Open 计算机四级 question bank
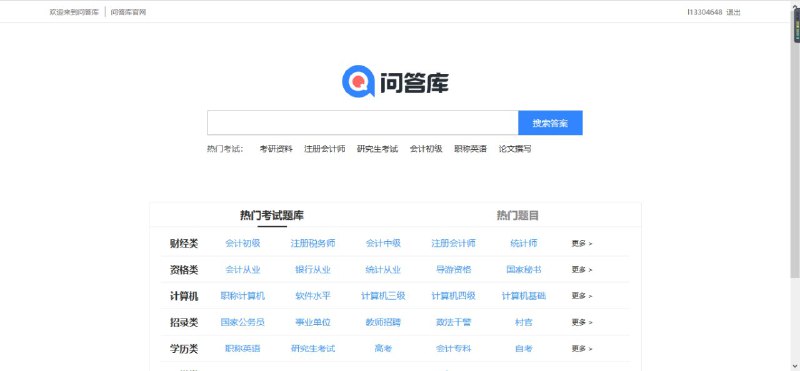Screen dimensions: 800x371 pos(454,296)
